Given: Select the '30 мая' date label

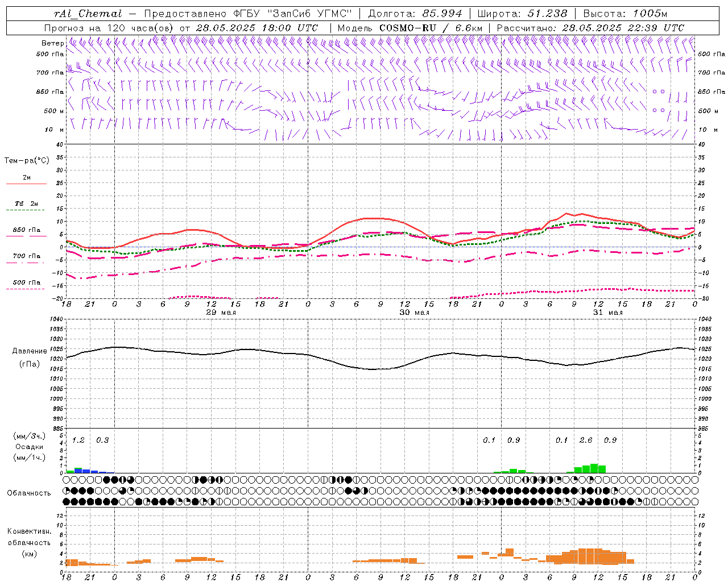Looking at the screenshot, I should [415, 313].
